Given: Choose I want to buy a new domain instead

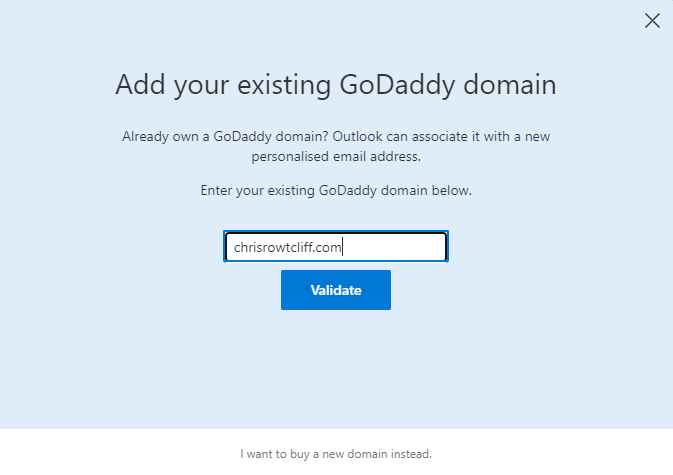Looking at the screenshot, I should (336, 454).
